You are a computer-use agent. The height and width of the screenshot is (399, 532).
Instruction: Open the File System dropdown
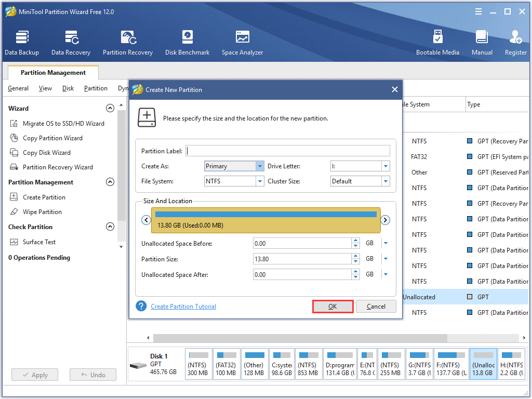click(260, 181)
